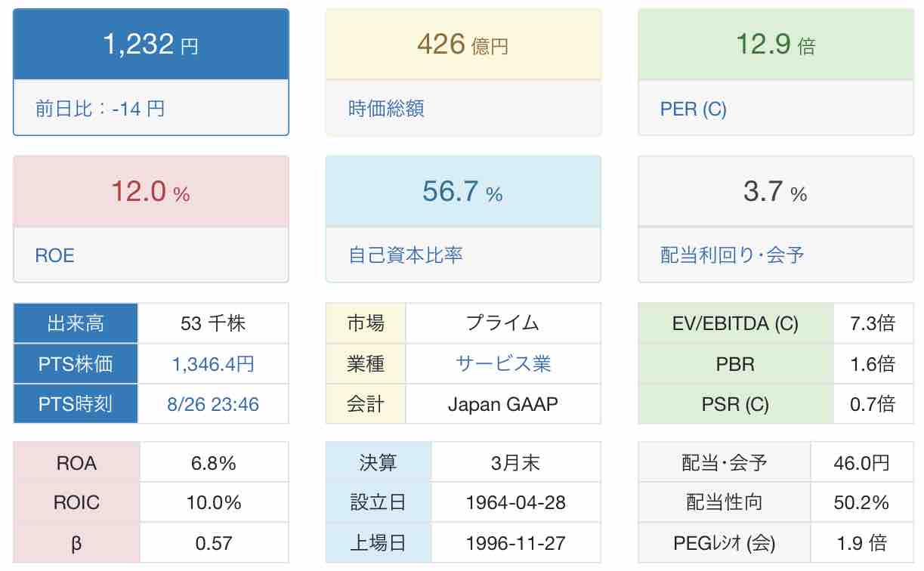924x571 pixels.
Task: Select the 1,232 円 stock price panel
Action: [151, 72]
